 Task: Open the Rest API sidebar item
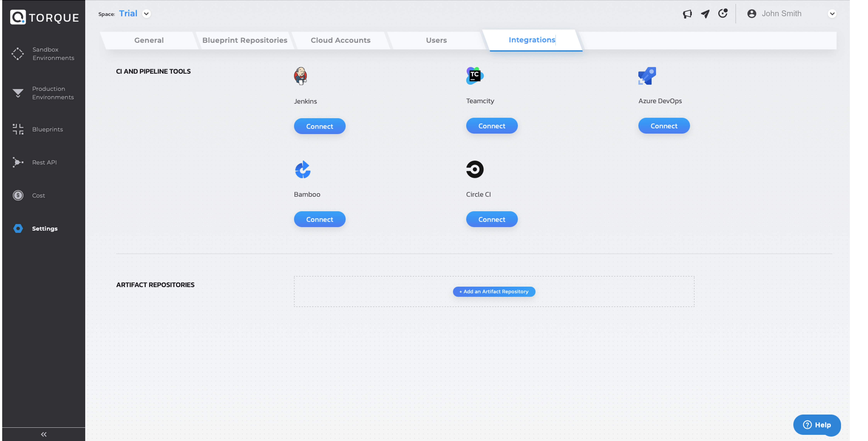tap(44, 162)
